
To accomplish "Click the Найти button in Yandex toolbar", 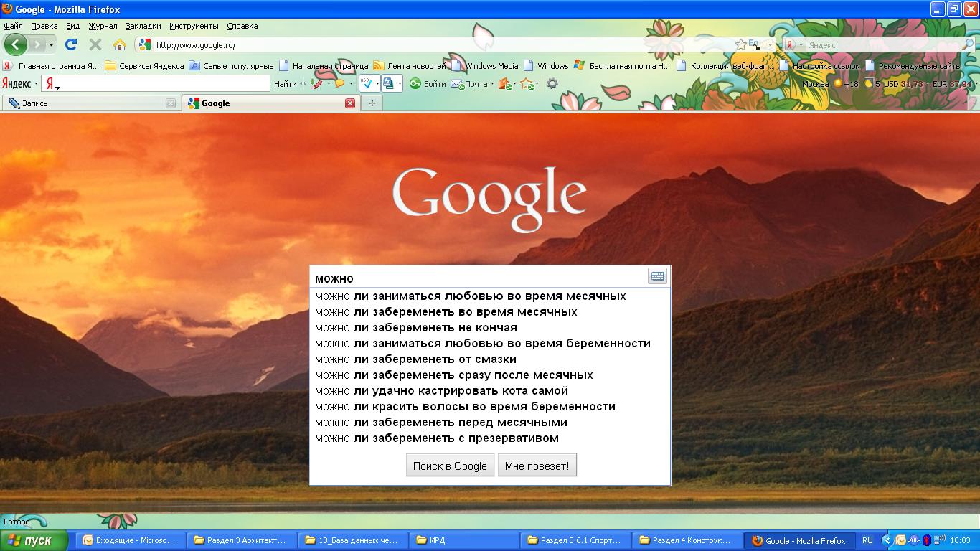I will coord(285,84).
